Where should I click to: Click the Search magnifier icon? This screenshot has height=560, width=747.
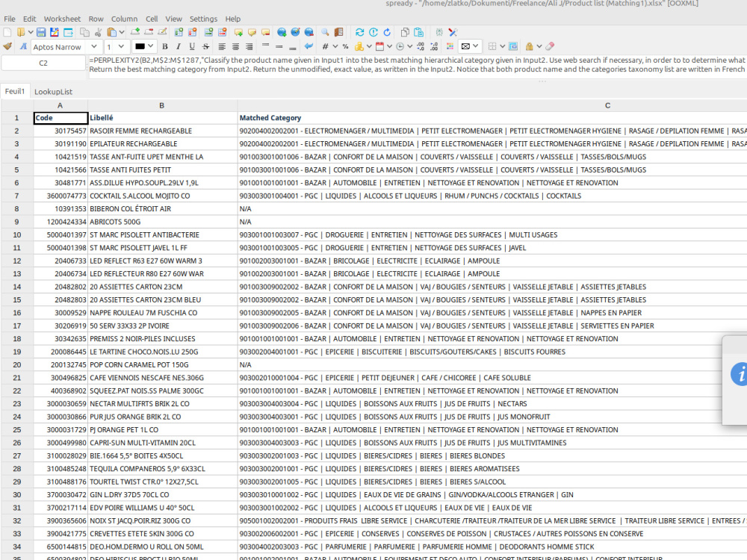(325, 32)
